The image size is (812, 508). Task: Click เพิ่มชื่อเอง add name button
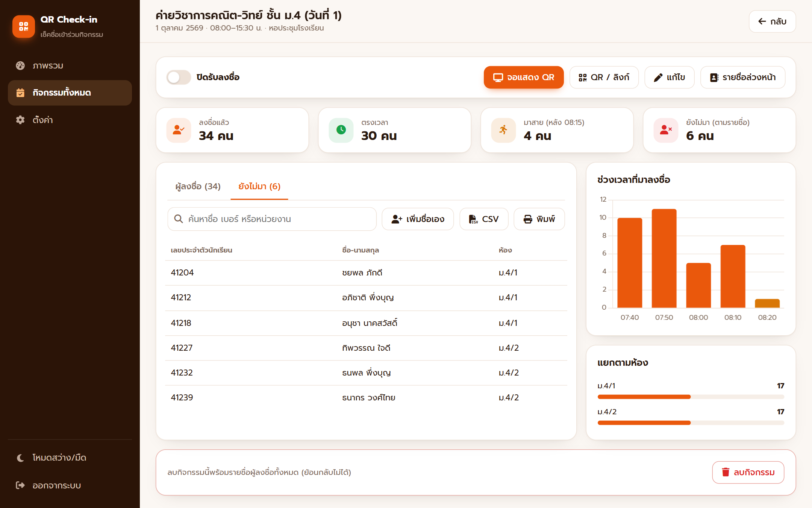click(x=418, y=219)
